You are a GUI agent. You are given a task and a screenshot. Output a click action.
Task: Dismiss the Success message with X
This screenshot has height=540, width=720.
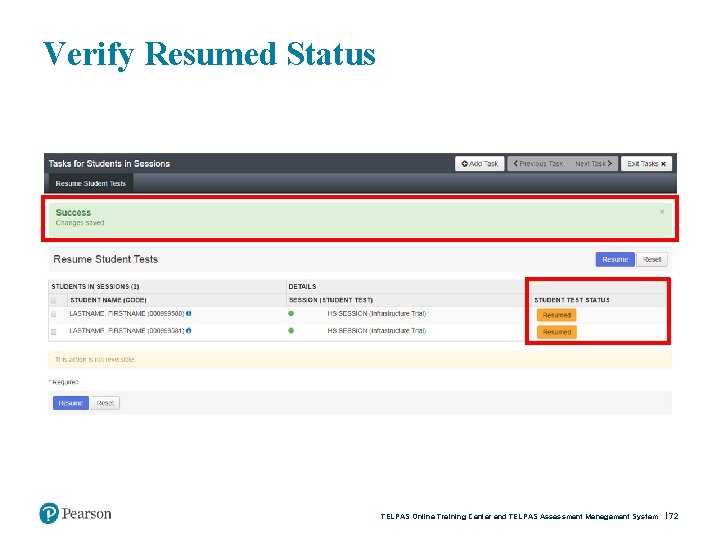point(662,212)
